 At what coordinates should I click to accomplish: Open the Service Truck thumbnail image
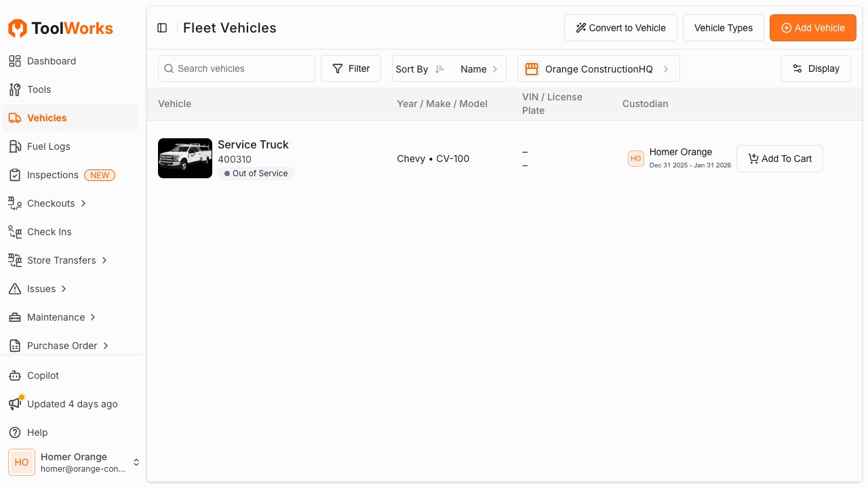185,159
